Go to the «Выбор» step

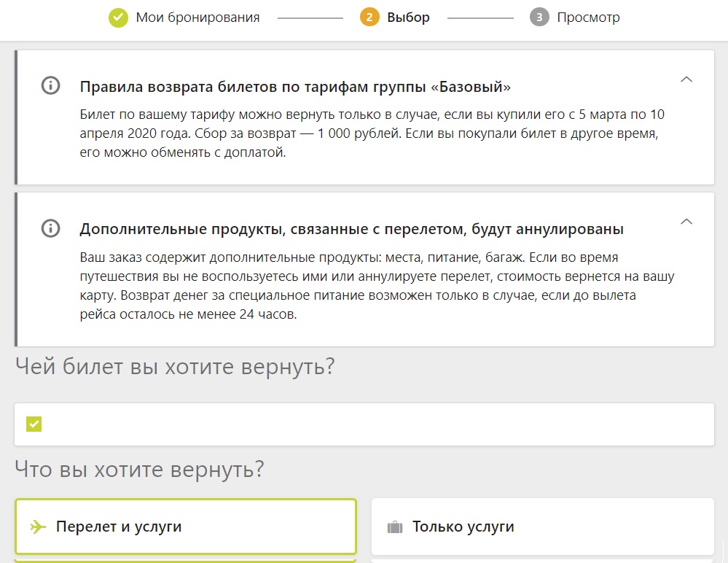(x=409, y=18)
